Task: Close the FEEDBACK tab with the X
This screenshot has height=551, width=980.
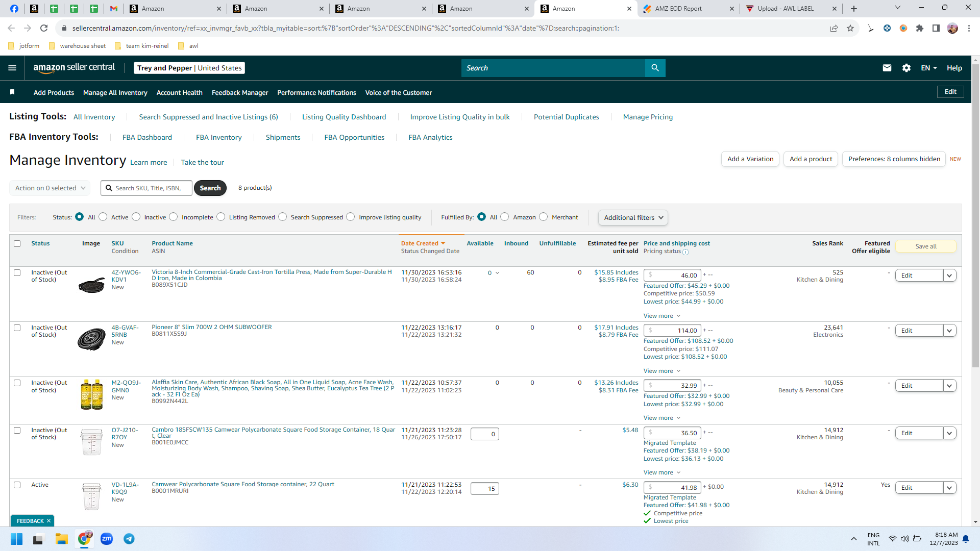Action: click(48, 521)
